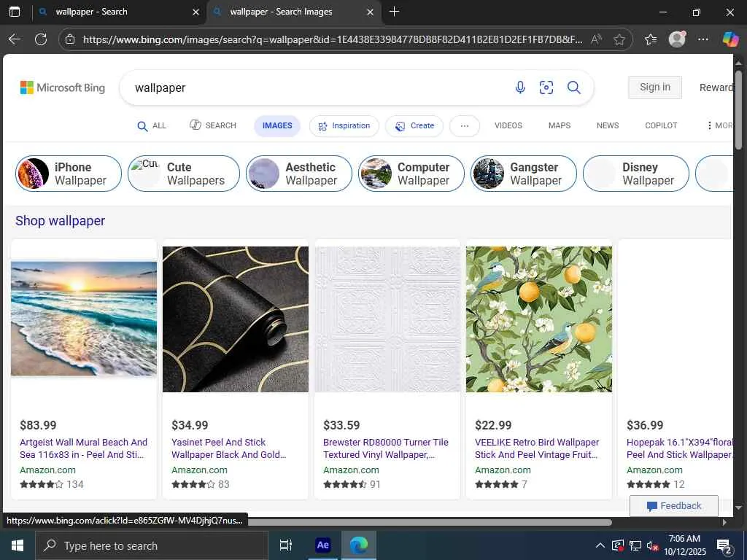
Task: Click the vertical page scrollbar
Action: [738, 111]
